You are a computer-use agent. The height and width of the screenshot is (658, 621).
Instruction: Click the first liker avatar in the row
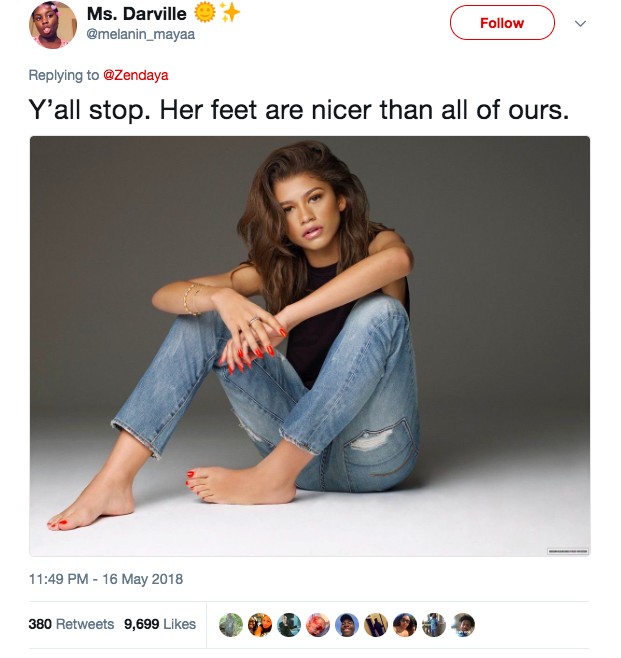pos(230,624)
